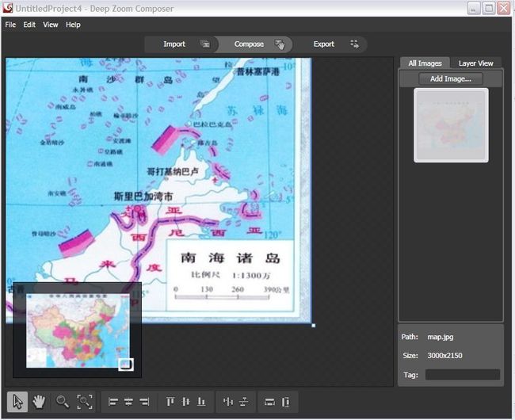Screen dimensions: 515x420
Task: Open the View menu
Action: pos(51,25)
